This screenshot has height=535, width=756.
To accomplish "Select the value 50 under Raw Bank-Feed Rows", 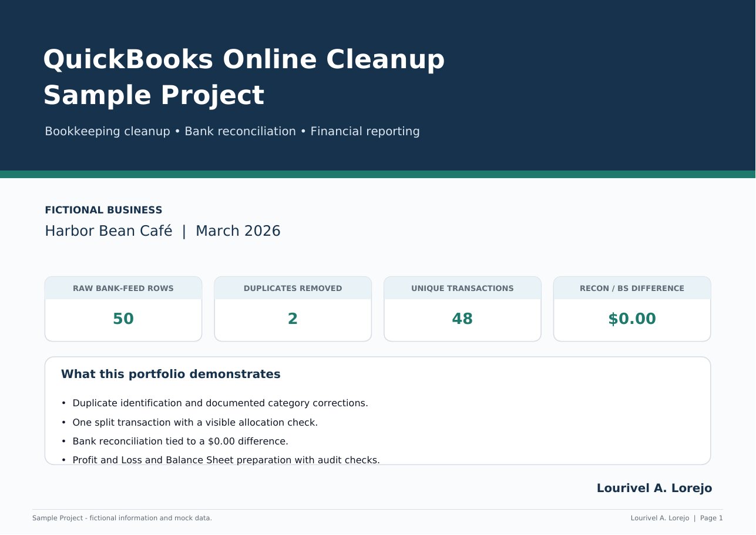I will coord(123,319).
